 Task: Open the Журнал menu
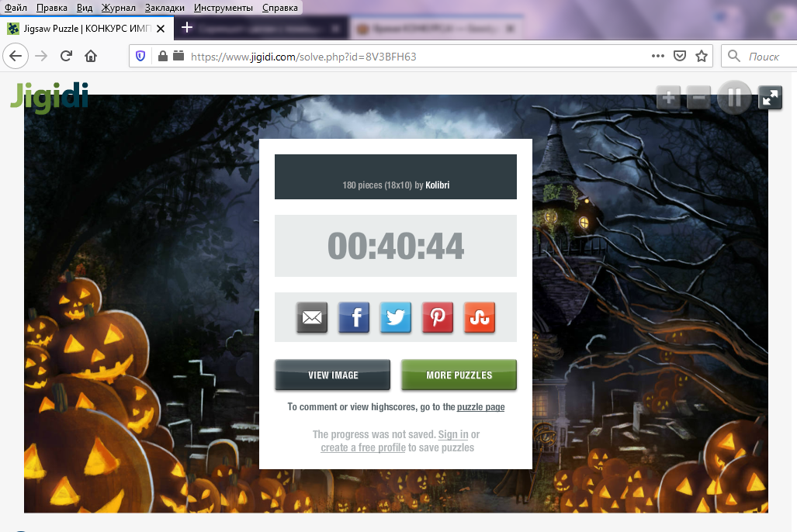click(119, 8)
